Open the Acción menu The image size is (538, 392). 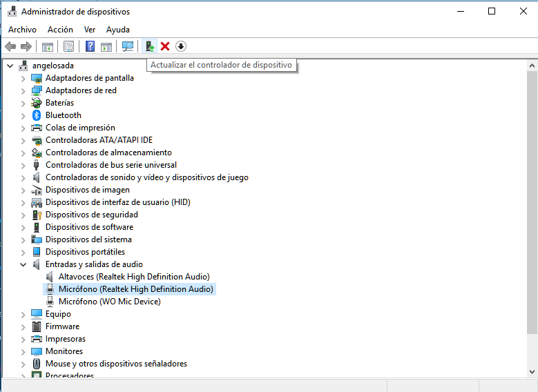coord(60,30)
